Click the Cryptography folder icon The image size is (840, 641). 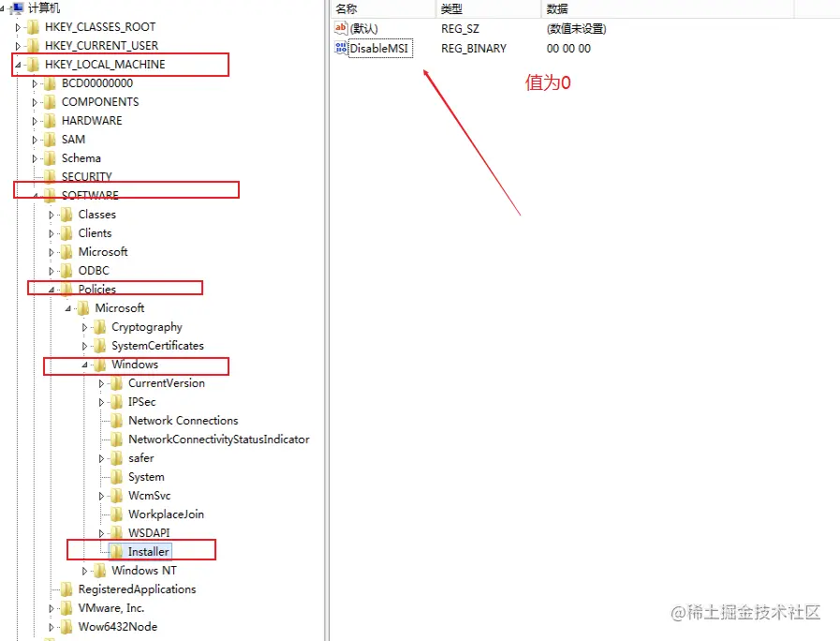click(x=99, y=327)
